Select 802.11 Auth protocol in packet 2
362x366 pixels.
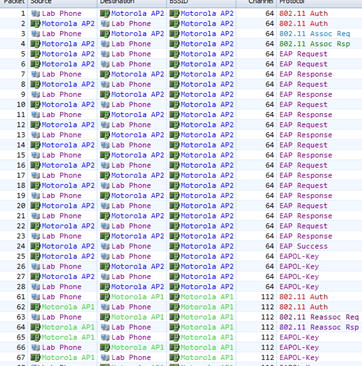pos(303,24)
